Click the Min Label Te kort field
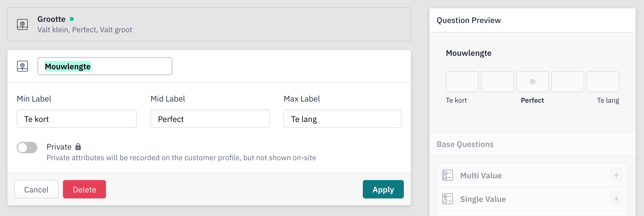 click(x=76, y=119)
